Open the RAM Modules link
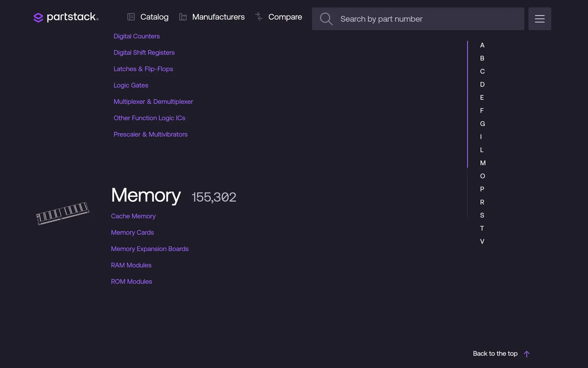Screen dimensions: 588x368 131,265
